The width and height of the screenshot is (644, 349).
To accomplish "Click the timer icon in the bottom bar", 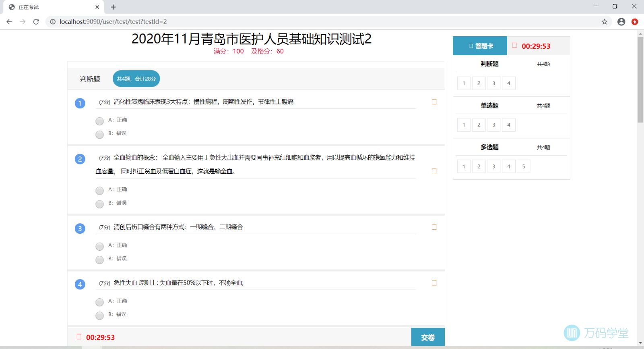I will [79, 337].
